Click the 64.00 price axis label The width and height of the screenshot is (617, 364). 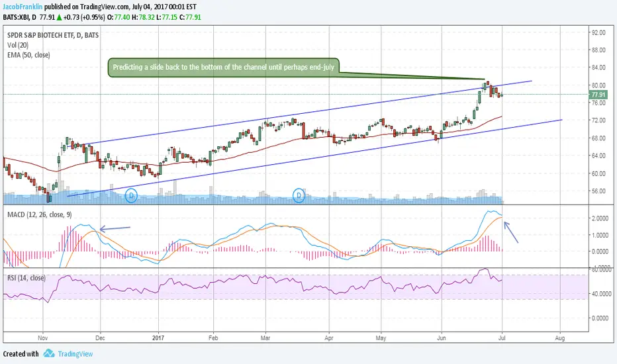point(598,156)
